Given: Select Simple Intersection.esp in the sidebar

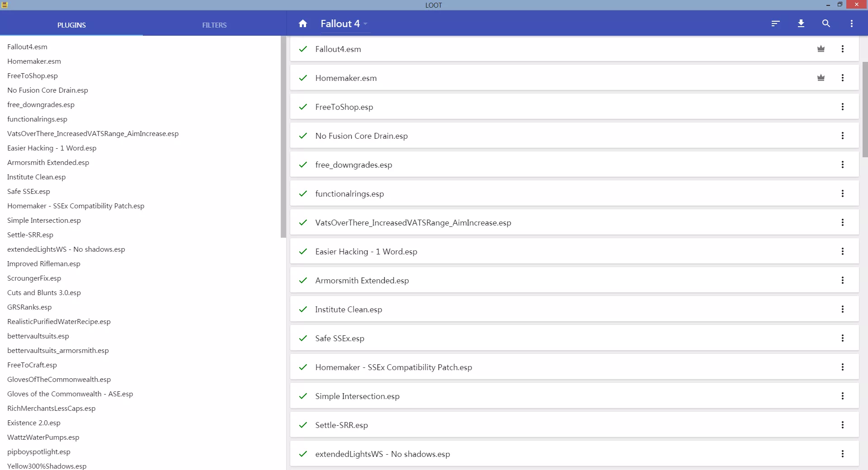Looking at the screenshot, I should point(44,220).
